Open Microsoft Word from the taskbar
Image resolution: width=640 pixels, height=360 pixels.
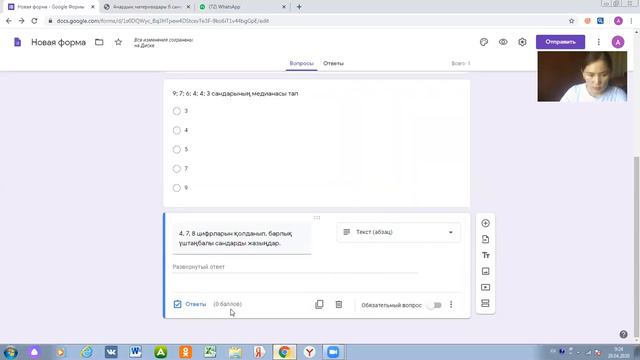(x=136, y=352)
